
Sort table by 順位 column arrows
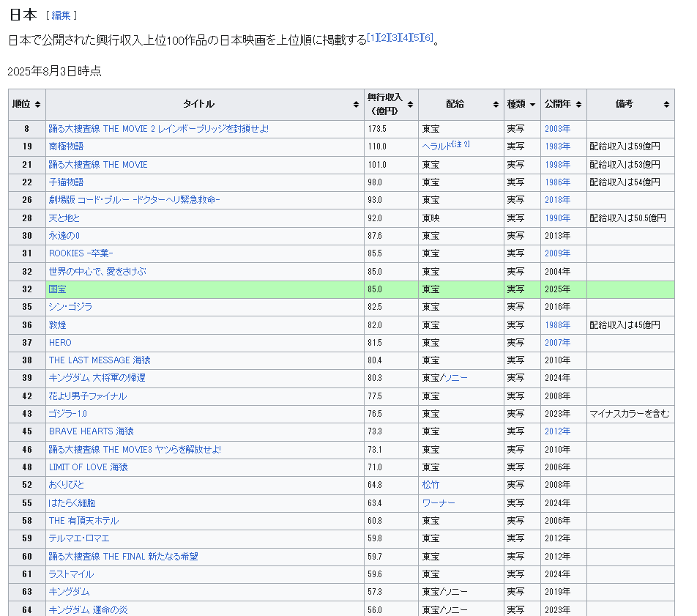[x=37, y=105]
